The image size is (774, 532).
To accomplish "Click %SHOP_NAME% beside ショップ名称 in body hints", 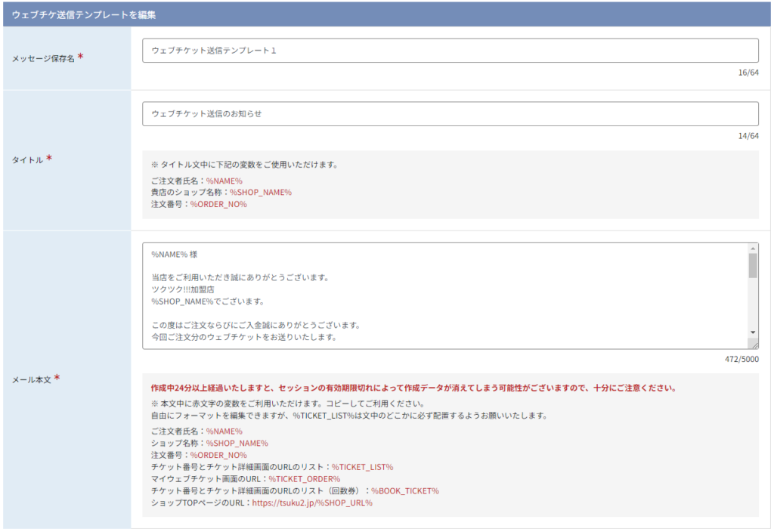I will [237, 443].
